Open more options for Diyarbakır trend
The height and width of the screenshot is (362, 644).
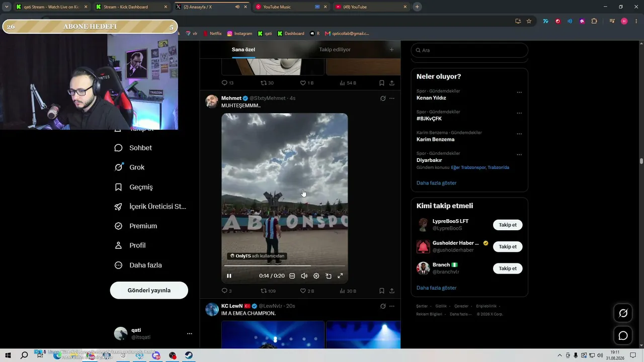(x=519, y=154)
